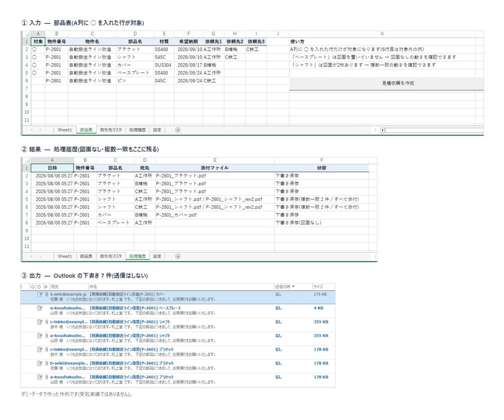Sort by the 送信日時 column arrow in Outlook
Screen dimensions: 504x420
[x=293, y=286]
